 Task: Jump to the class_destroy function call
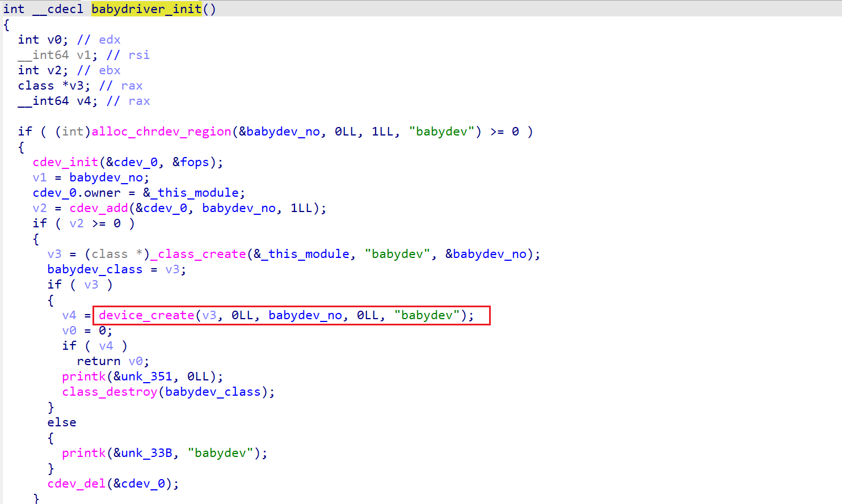pos(110,392)
